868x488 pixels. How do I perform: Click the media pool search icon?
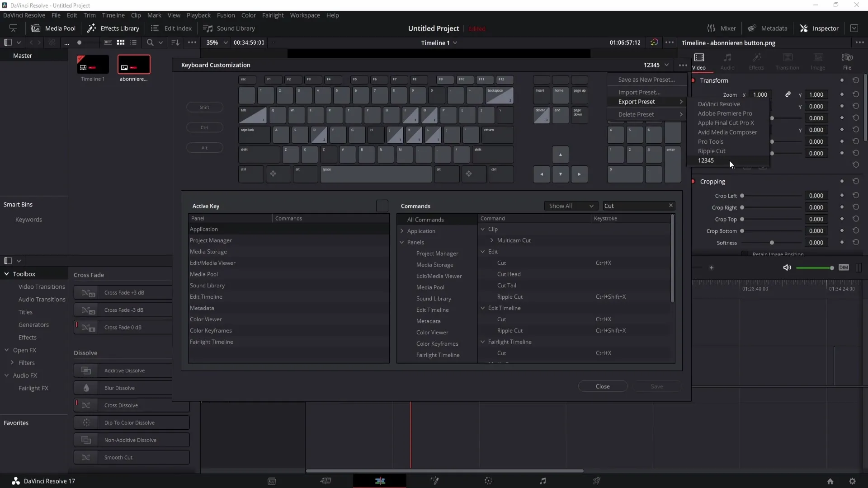click(x=150, y=42)
